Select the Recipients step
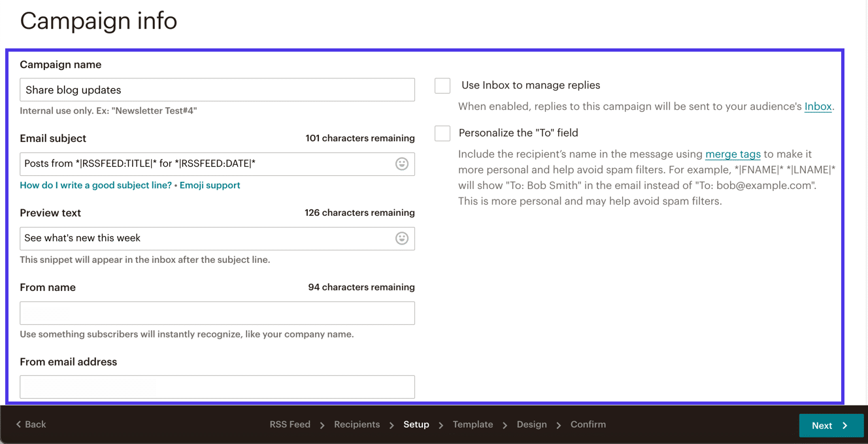The height and width of the screenshot is (444, 868). tap(357, 424)
